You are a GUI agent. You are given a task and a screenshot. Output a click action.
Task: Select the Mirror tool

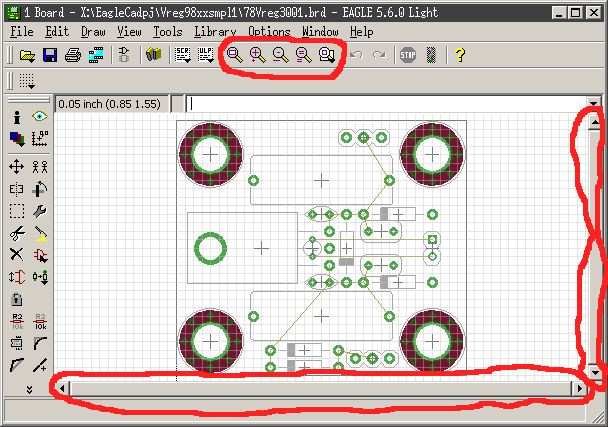pos(16,189)
